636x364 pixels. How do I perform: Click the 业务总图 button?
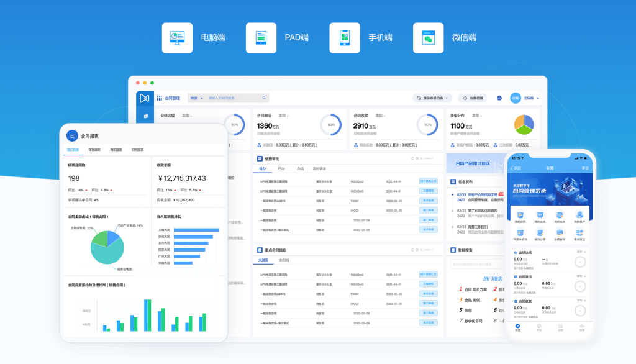[x=473, y=98]
